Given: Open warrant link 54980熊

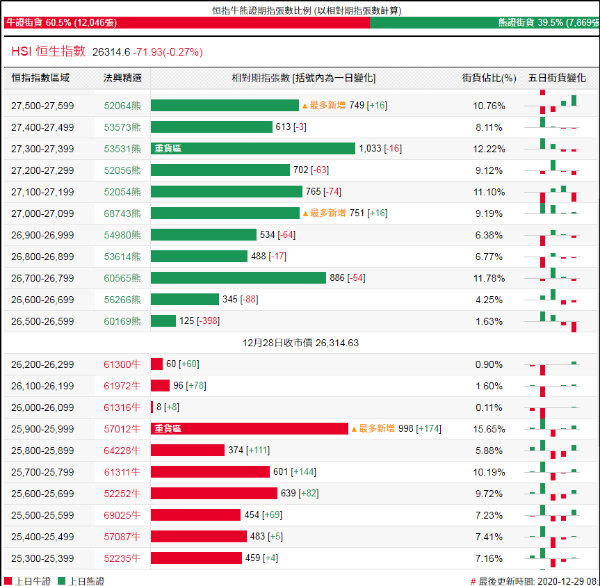Looking at the screenshot, I should tap(122, 235).
